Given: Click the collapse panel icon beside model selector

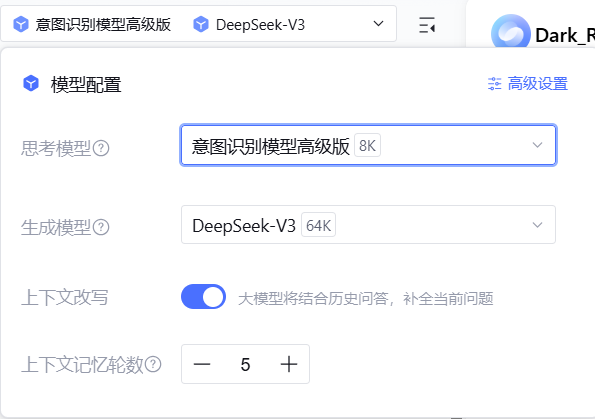Looking at the screenshot, I should click(427, 25).
